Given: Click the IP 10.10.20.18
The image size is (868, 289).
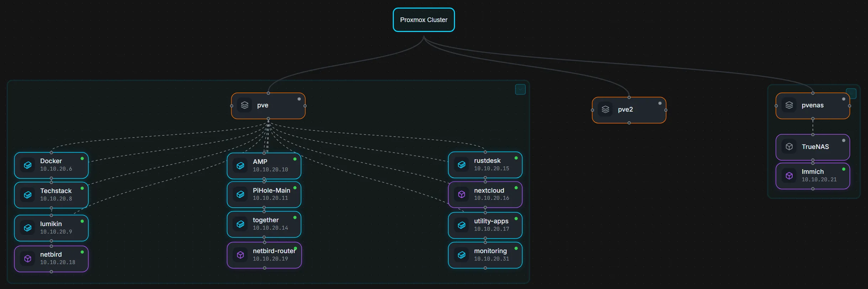Looking at the screenshot, I should point(58,262).
